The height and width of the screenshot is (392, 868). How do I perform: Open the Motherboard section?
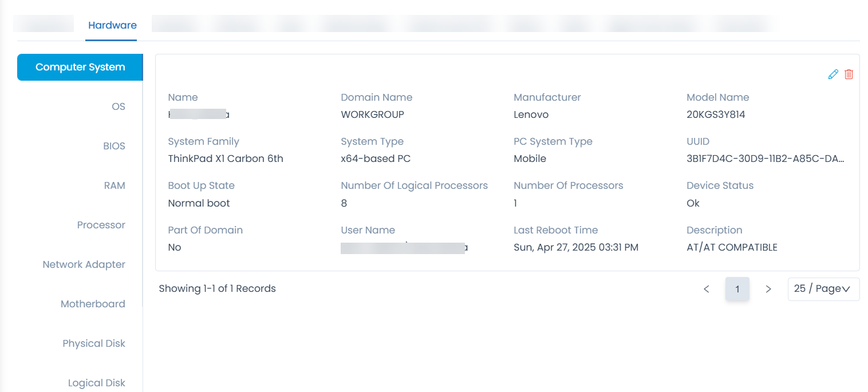click(93, 304)
